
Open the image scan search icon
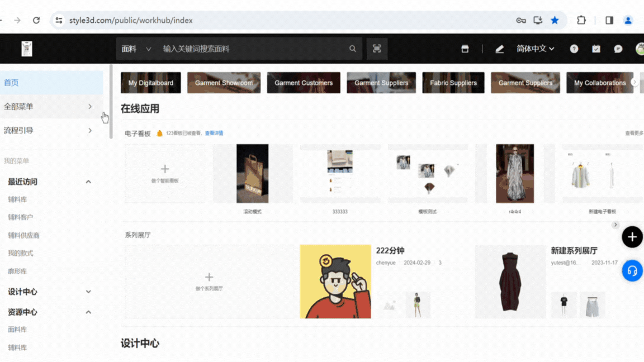pos(377,49)
